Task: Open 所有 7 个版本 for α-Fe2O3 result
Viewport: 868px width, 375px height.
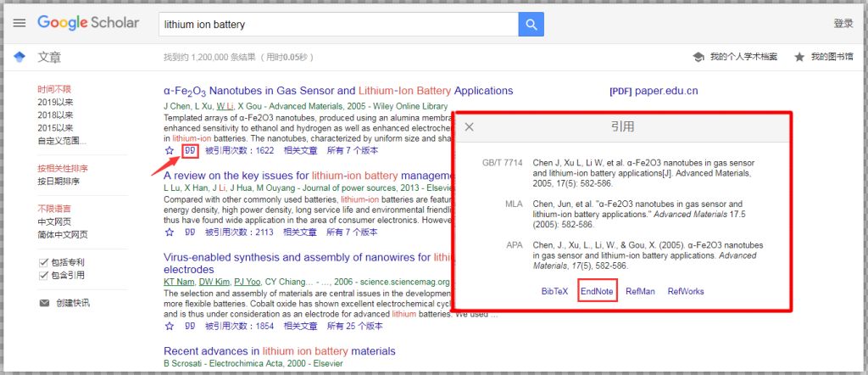Action: point(353,151)
